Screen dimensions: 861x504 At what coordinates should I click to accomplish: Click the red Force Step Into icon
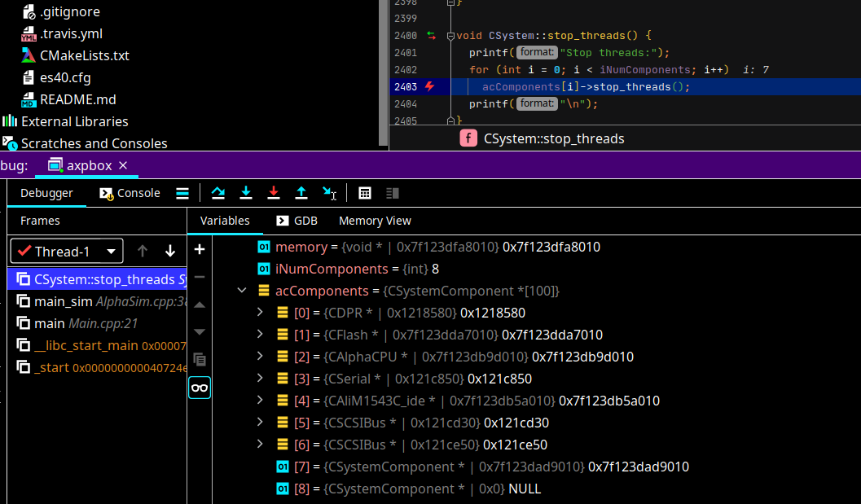coord(274,193)
